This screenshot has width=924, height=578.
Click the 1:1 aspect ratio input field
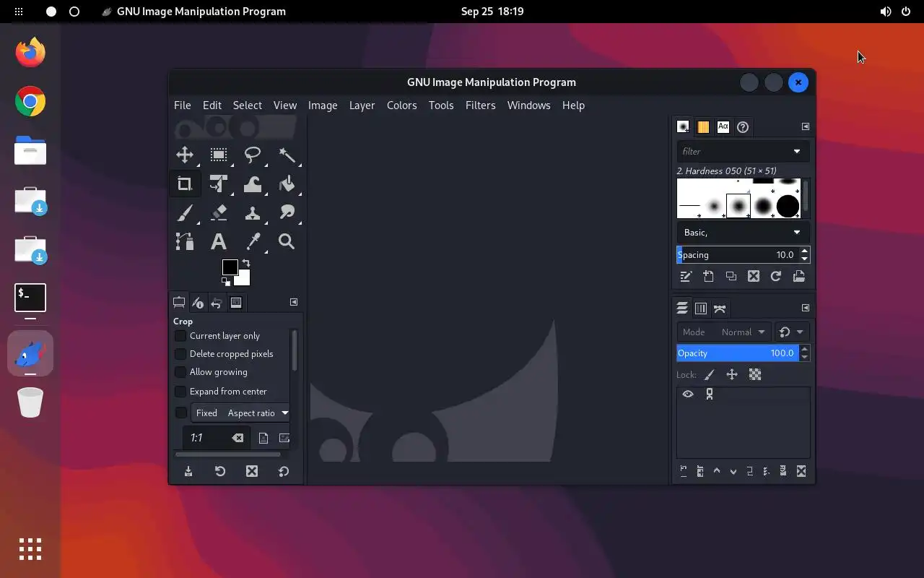209,438
